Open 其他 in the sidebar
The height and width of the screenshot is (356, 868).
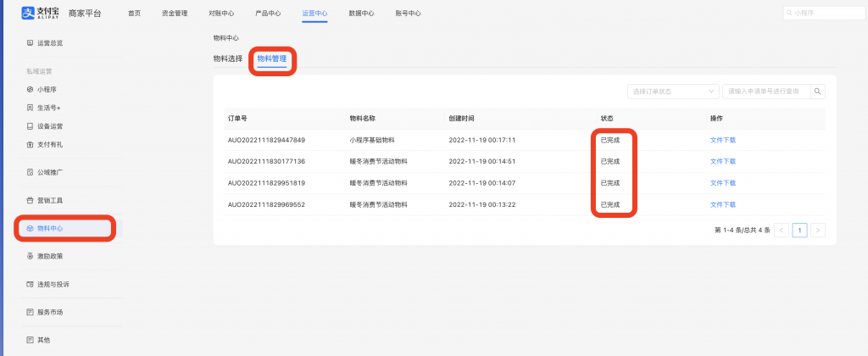click(44, 340)
